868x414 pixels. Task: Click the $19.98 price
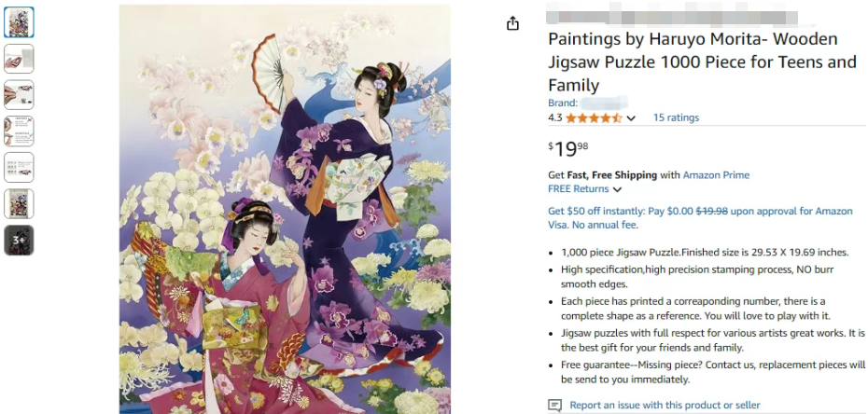pyautogui.click(x=568, y=148)
